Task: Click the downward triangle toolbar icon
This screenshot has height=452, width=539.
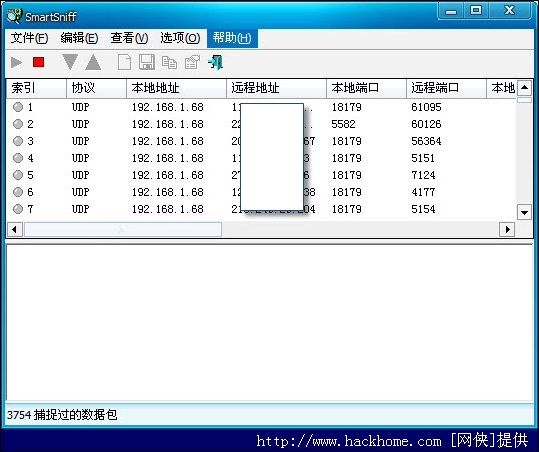Action: 70,62
